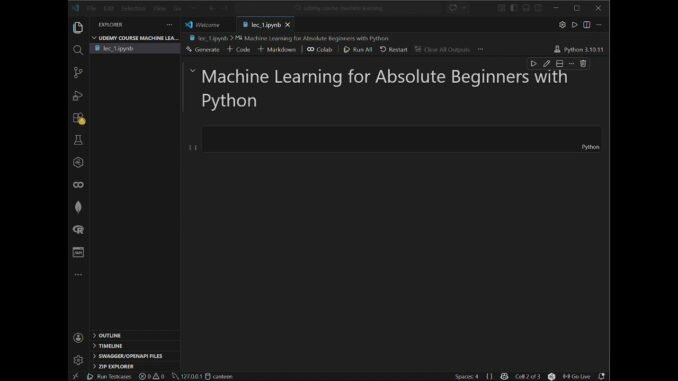The image size is (678, 381).
Task: Expand the TIMELINE section
Action: coord(135,346)
